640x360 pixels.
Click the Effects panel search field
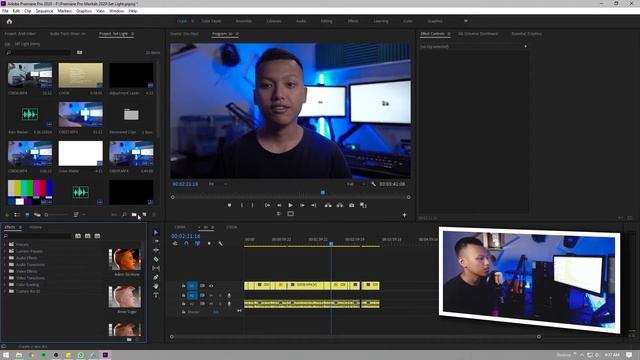(x=38, y=236)
